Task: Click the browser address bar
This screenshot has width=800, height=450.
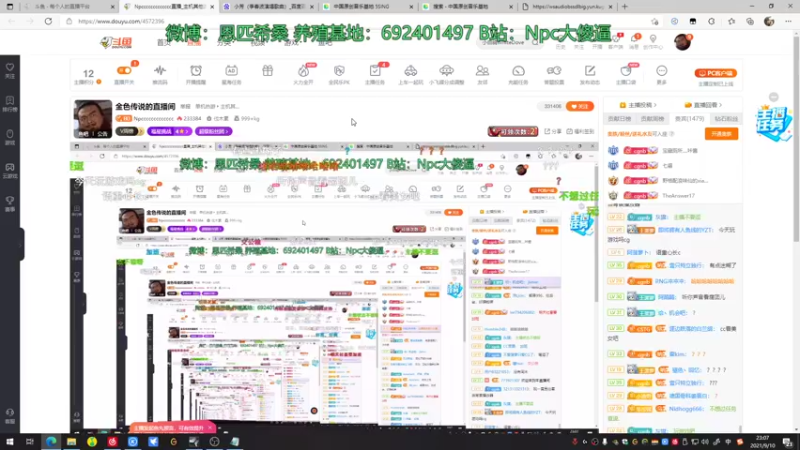Action: tap(357, 21)
